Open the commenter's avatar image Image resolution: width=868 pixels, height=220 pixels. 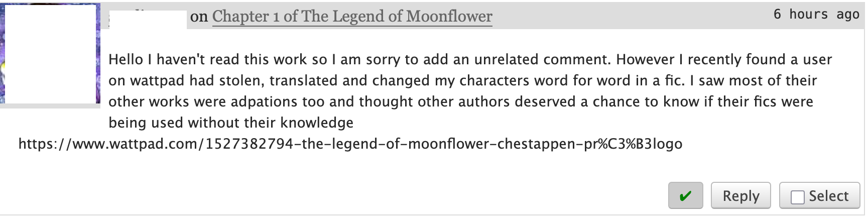tap(50, 54)
